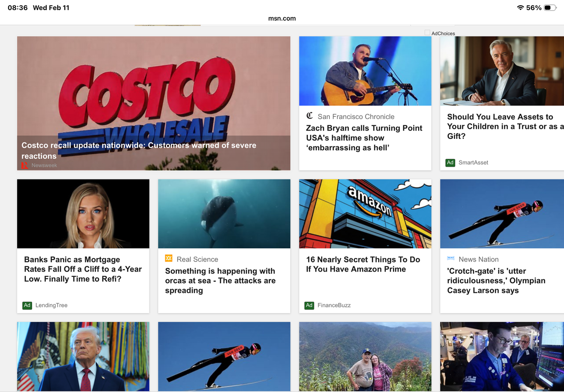Read orcas attacks spreading article
Screen dimensions: 564x392
[x=220, y=281]
